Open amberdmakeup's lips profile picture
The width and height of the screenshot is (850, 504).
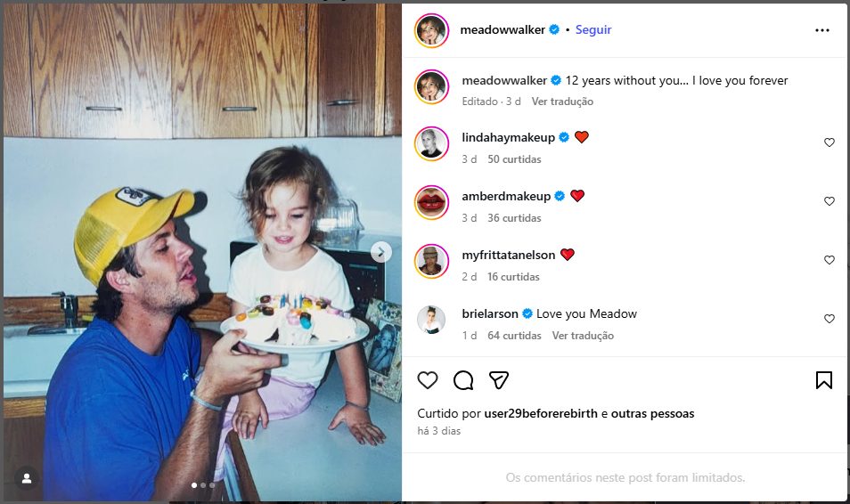[x=431, y=202]
